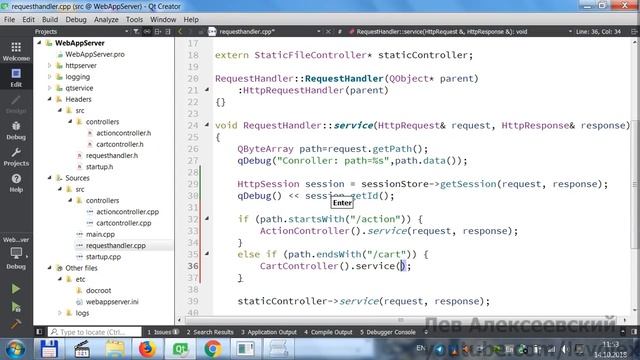Select actioncontroller.h in the tree
The image size is (640, 360).
tap(123, 133)
